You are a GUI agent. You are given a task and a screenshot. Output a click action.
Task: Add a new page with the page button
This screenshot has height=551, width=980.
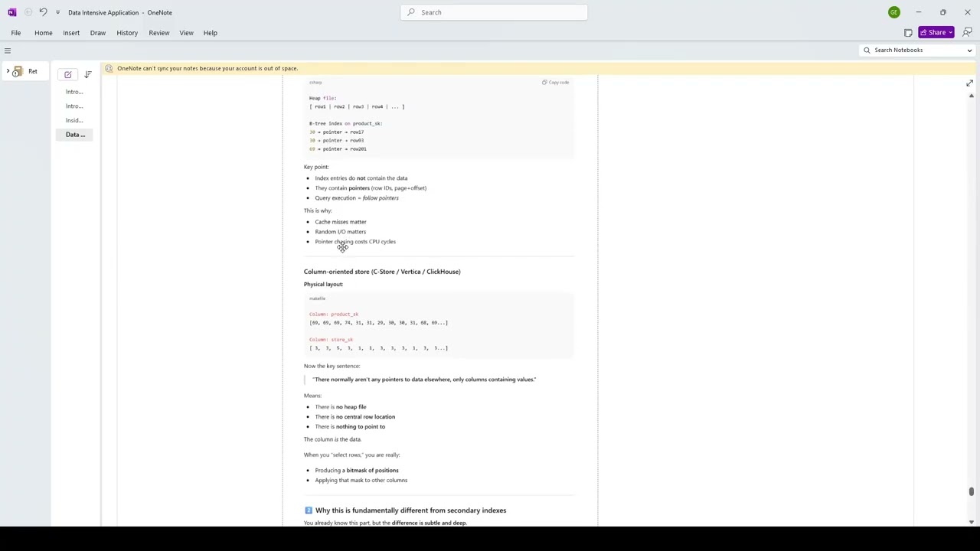tap(68, 74)
